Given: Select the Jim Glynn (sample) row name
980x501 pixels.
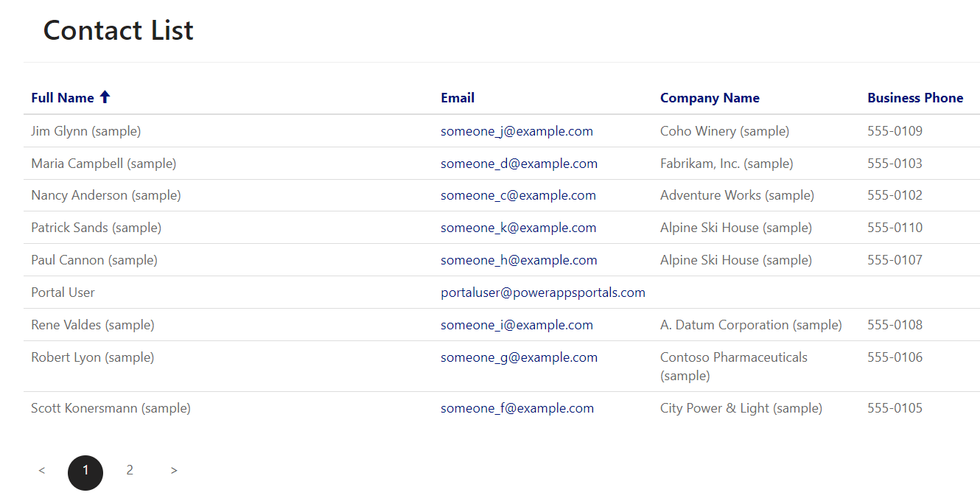Looking at the screenshot, I should click(x=85, y=131).
